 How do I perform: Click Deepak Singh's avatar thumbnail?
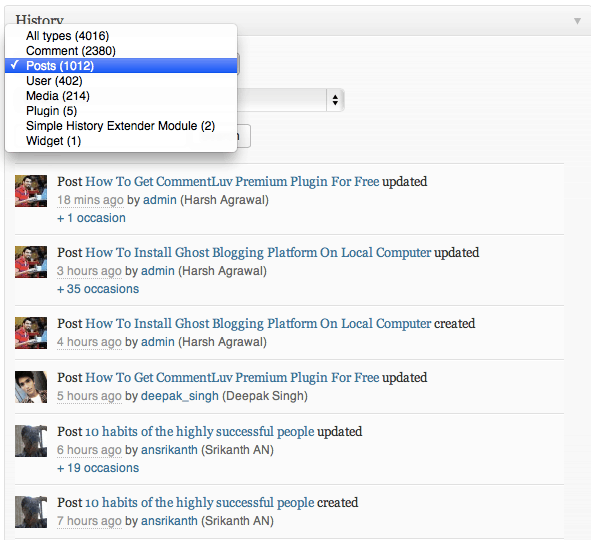[31, 387]
